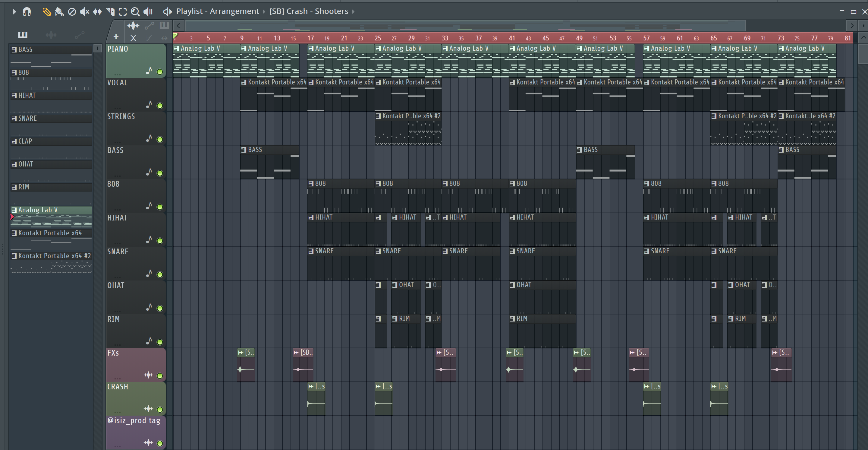Viewport: 868px width, 450px height.
Task: Click bar 57 on the timeline ruler
Action: tap(646, 38)
